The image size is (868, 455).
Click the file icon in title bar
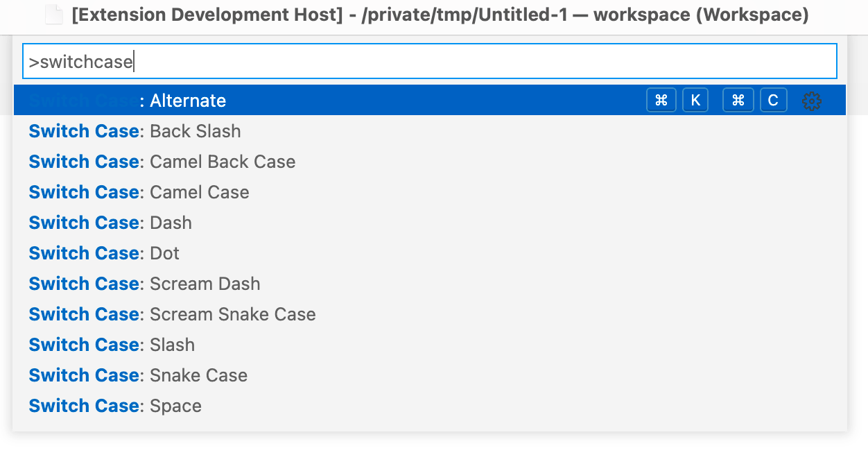pyautogui.click(x=54, y=15)
